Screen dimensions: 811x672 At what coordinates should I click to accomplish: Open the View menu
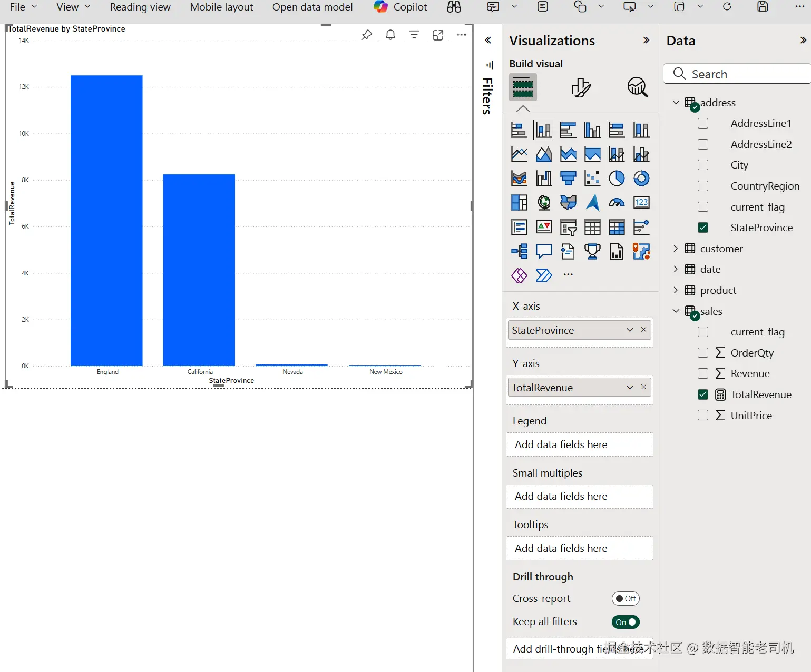(x=73, y=7)
